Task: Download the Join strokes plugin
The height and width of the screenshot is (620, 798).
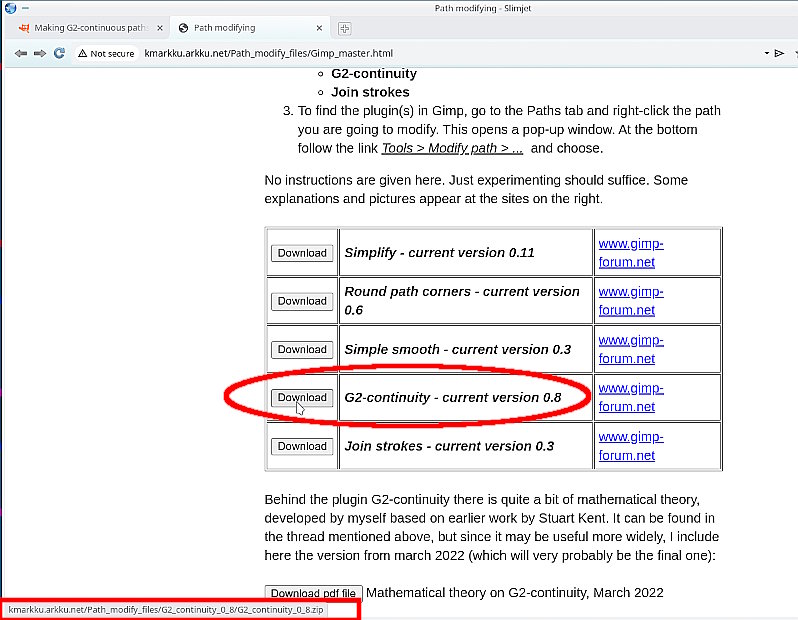Action: click(x=302, y=446)
